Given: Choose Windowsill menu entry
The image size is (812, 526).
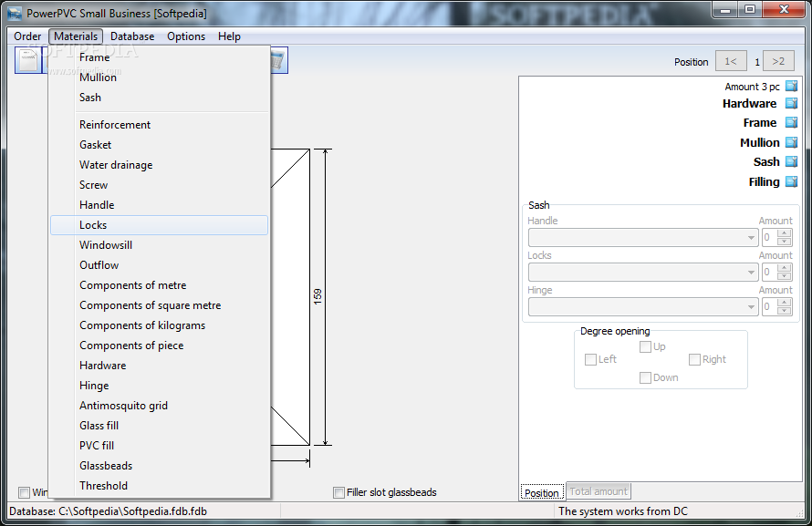Looking at the screenshot, I should coord(159,245).
